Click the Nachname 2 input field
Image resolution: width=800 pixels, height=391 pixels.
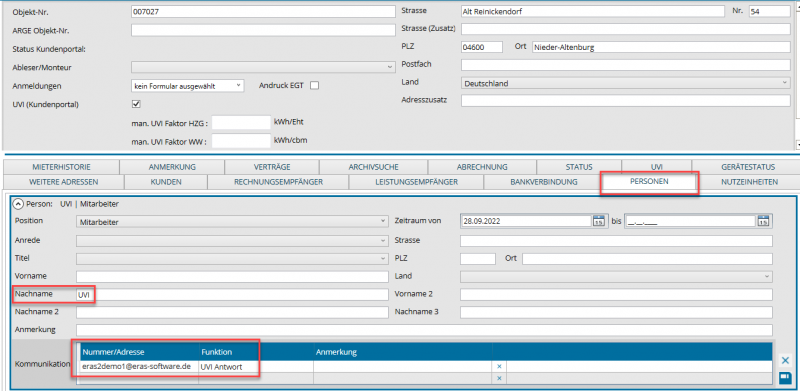coord(232,312)
